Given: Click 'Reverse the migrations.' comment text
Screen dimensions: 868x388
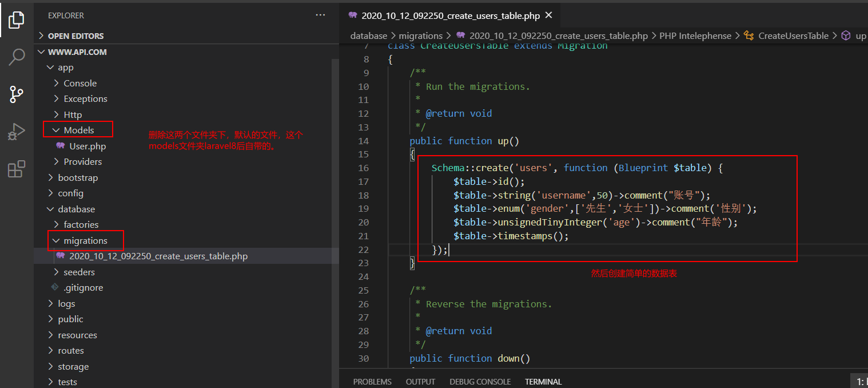Looking at the screenshot, I should (x=489, y=304).
